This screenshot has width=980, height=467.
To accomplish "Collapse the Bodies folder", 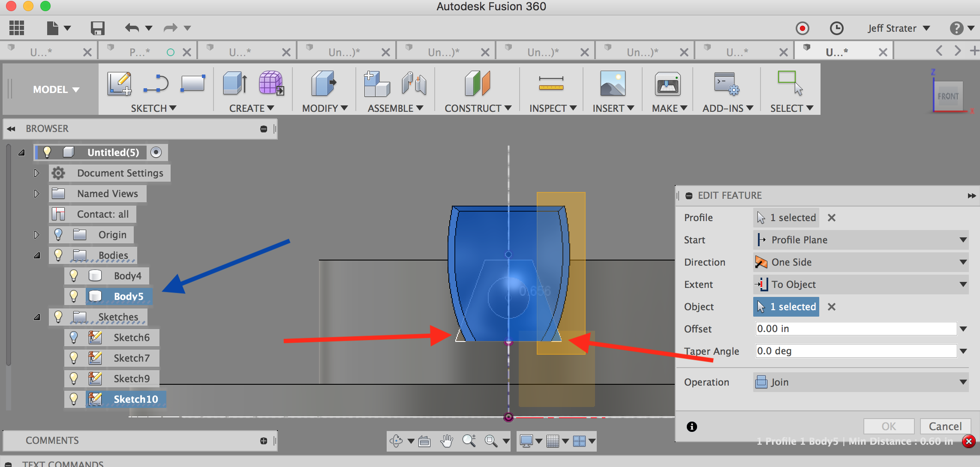I will coord(37,255).
